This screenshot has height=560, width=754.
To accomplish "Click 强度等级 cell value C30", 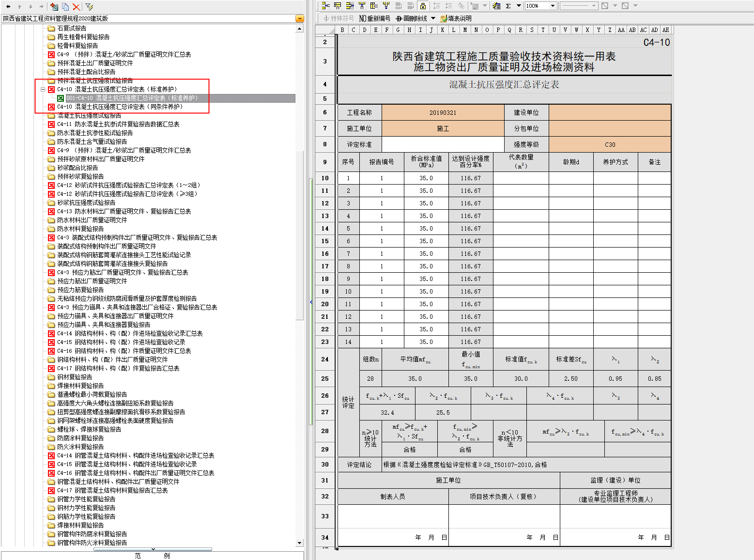I will [610, 144].
